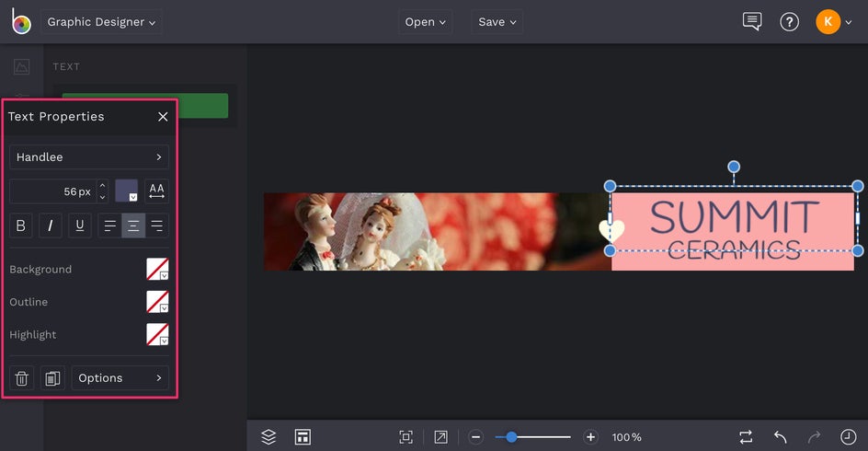The height and width of the screenshot is (451, 868).
Task: Click the BeFunky logo icon
Action: point(21,21)
